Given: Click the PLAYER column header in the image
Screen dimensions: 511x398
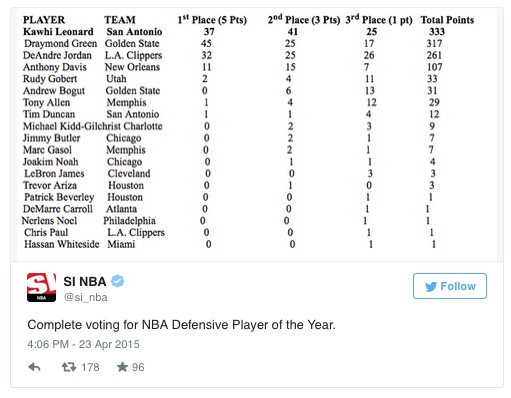Looking at the screenshot, I should 44,20.
